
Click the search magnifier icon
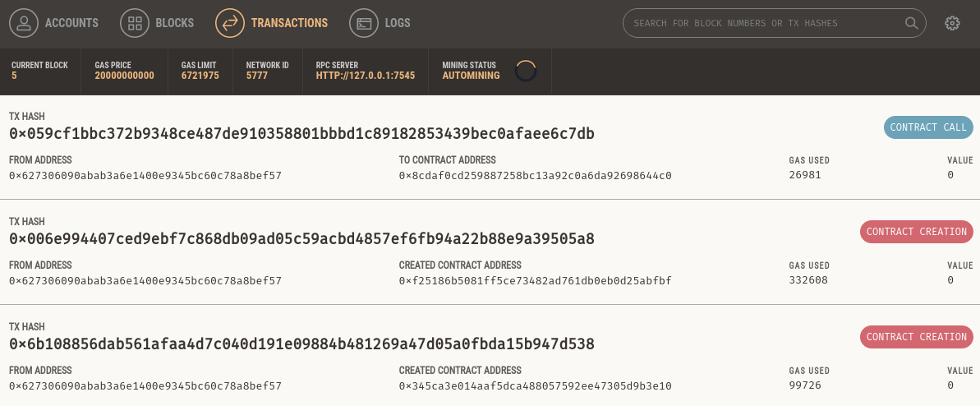click(x=912, y=23)
